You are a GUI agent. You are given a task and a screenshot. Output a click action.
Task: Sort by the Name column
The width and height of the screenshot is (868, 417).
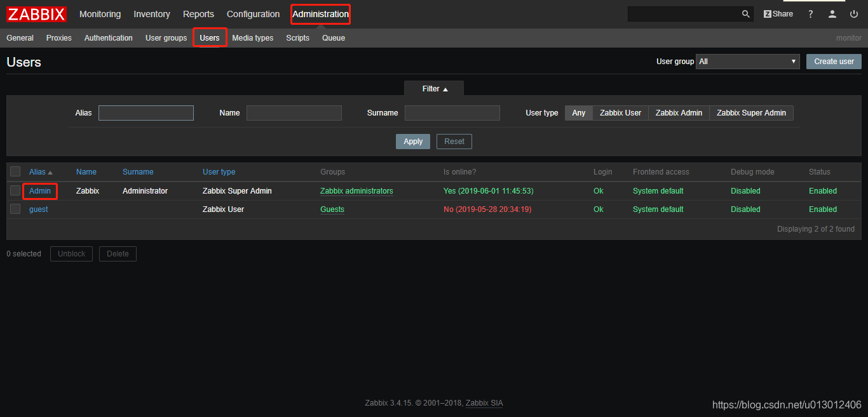pyautogui.click(x=86, y=172)
